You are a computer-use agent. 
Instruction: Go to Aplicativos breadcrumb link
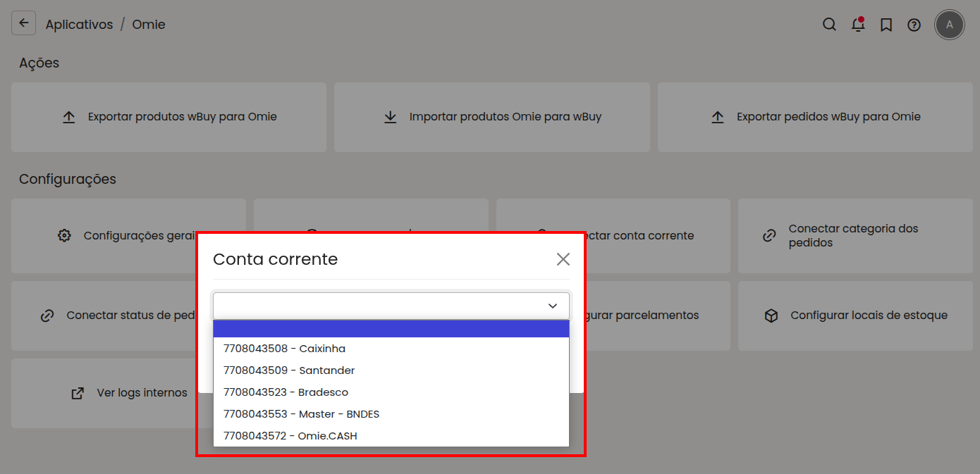(x=79, y=25)
